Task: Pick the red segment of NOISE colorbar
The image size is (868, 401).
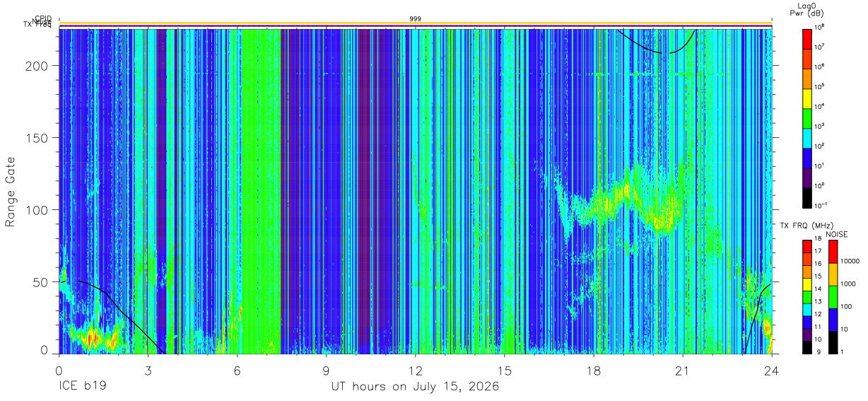Action: point(833,251)
